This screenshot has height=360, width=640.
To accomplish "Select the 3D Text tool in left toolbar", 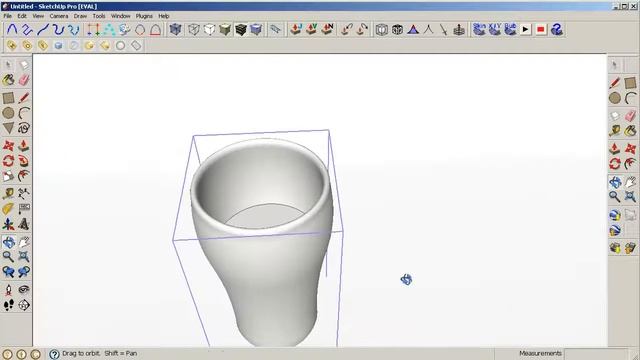I will click(x=24, y=224).
